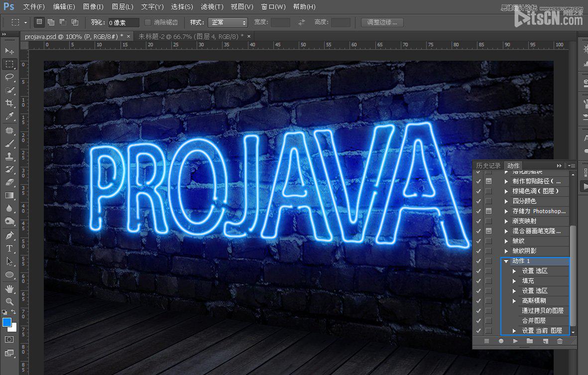Select the Horizontal Type tool
Image resolution: width=588 pixels, height=375 pixels.
9,248
